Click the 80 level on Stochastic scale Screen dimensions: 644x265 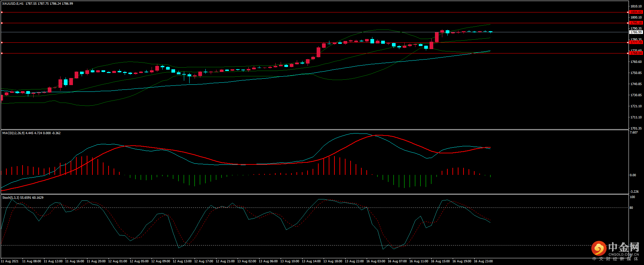(631, 208)
